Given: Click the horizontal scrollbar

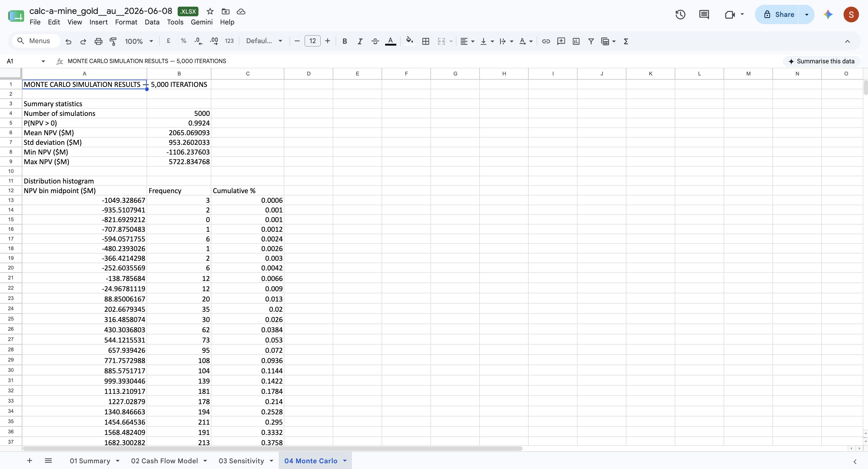Looking at the screenshot, I should [272, 449].
